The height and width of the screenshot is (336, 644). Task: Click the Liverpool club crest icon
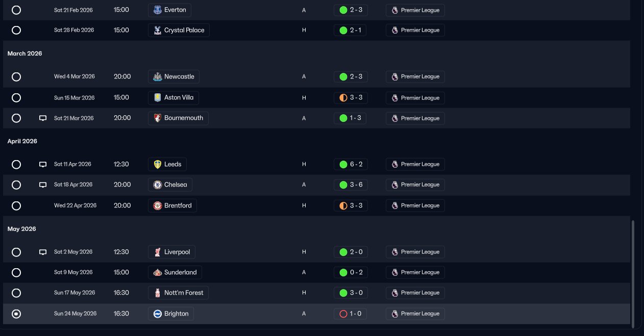pyautogui.click(x=158, y=252)
